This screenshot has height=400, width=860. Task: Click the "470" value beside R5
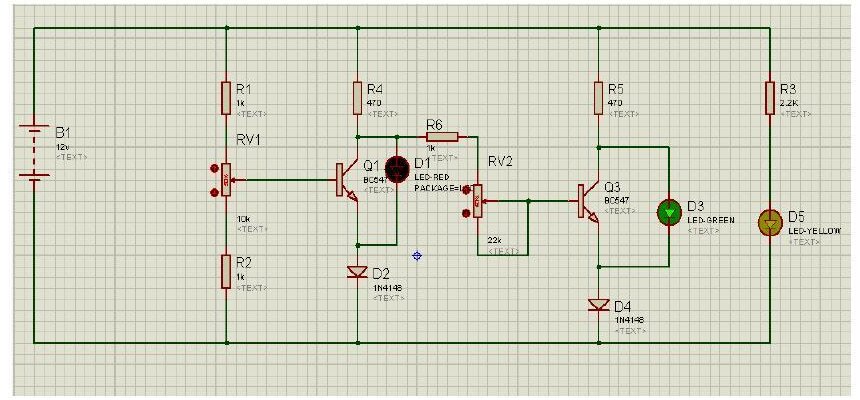tap(615, 103)
